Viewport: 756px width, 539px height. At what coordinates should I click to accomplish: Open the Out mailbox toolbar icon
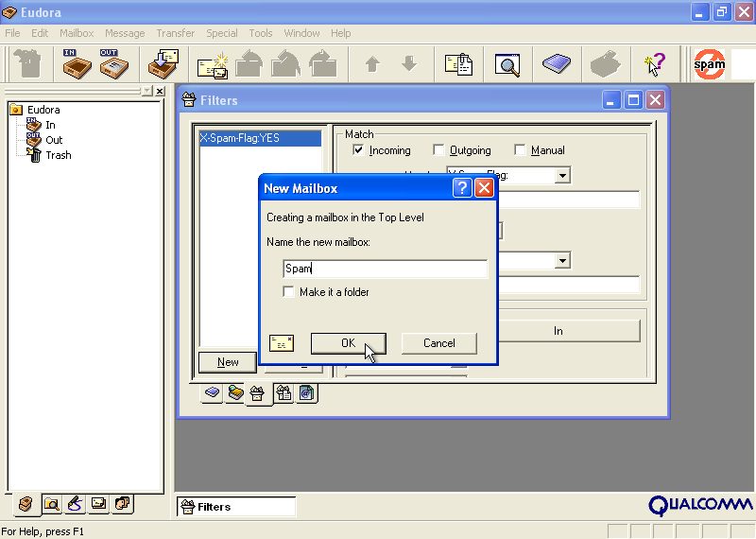(114, 63)
